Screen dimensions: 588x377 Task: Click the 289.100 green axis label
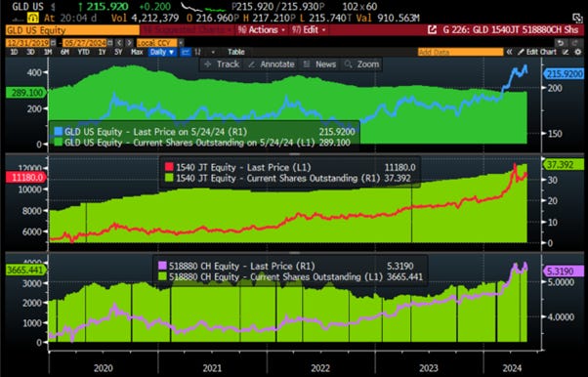pos(26,92)
